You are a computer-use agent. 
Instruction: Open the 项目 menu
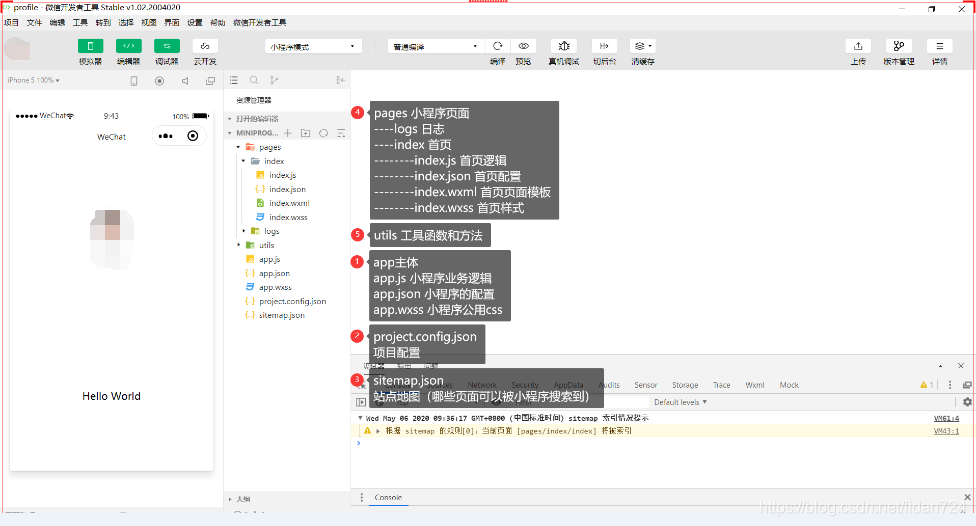pos(11,22)
